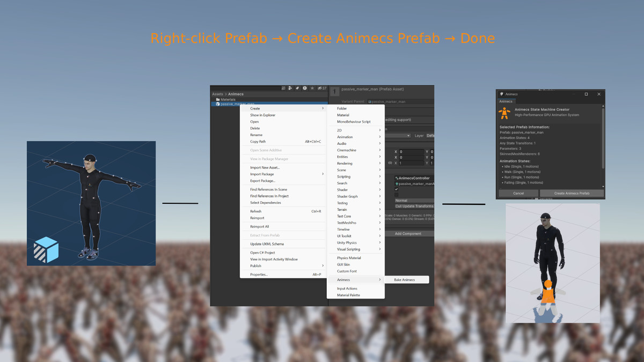Expand the Shader Graph submenu
Image resolution: width=644 pixels, height=362 pixels.
click(x=356, y=196)
